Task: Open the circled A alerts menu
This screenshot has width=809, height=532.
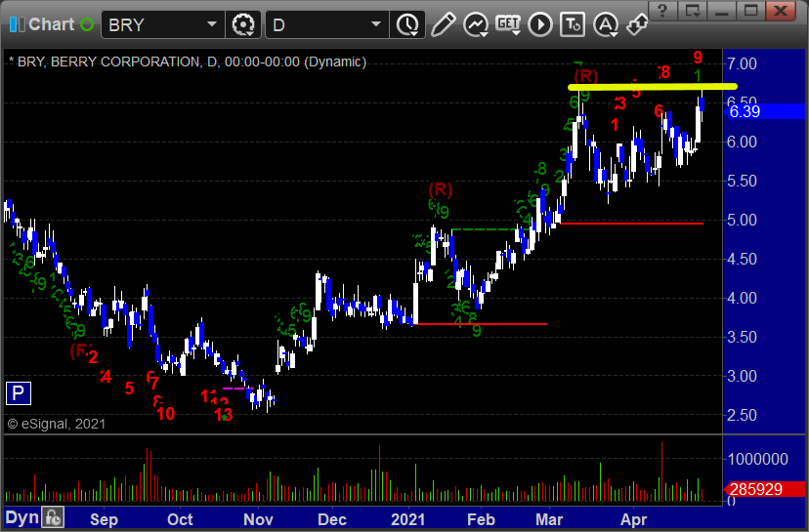Action: point(606,24)
